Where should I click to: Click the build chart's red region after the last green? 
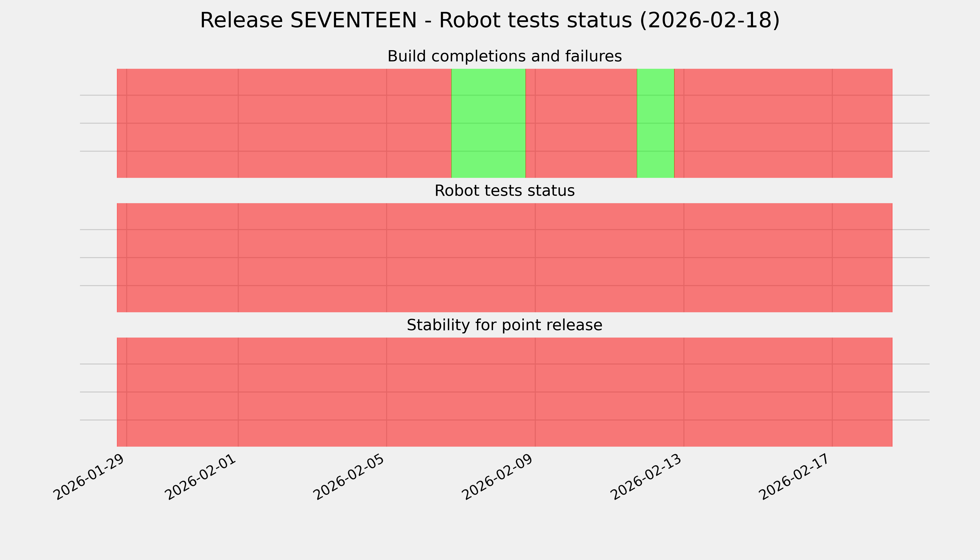click(783, 123)
